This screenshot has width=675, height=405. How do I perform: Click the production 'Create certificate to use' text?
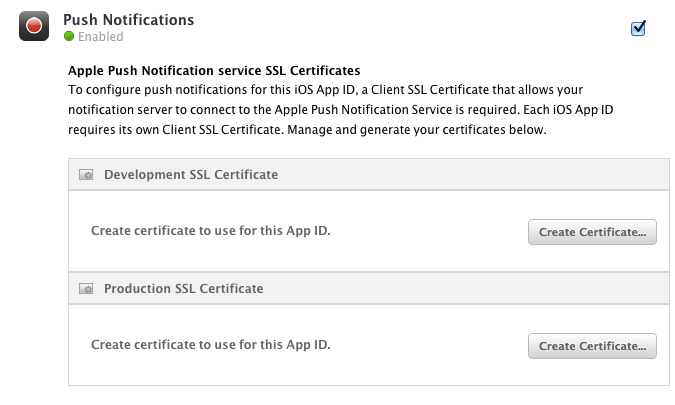[x=211, y=345]
